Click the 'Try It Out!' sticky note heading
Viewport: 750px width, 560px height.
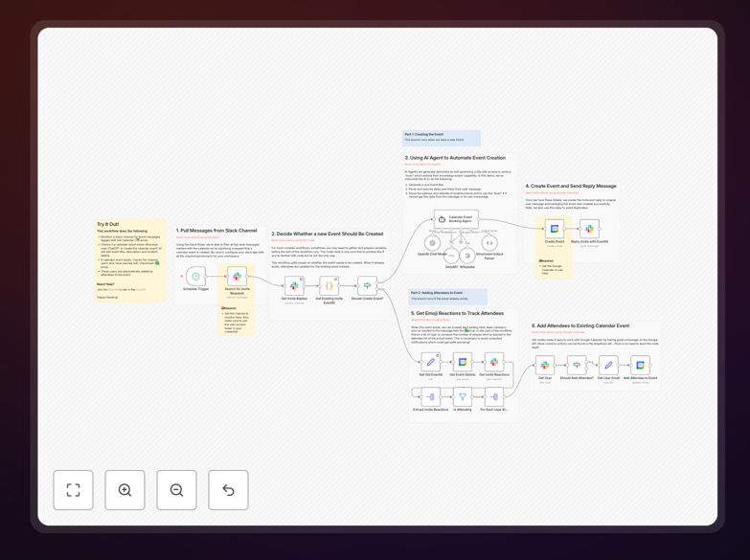107,224
